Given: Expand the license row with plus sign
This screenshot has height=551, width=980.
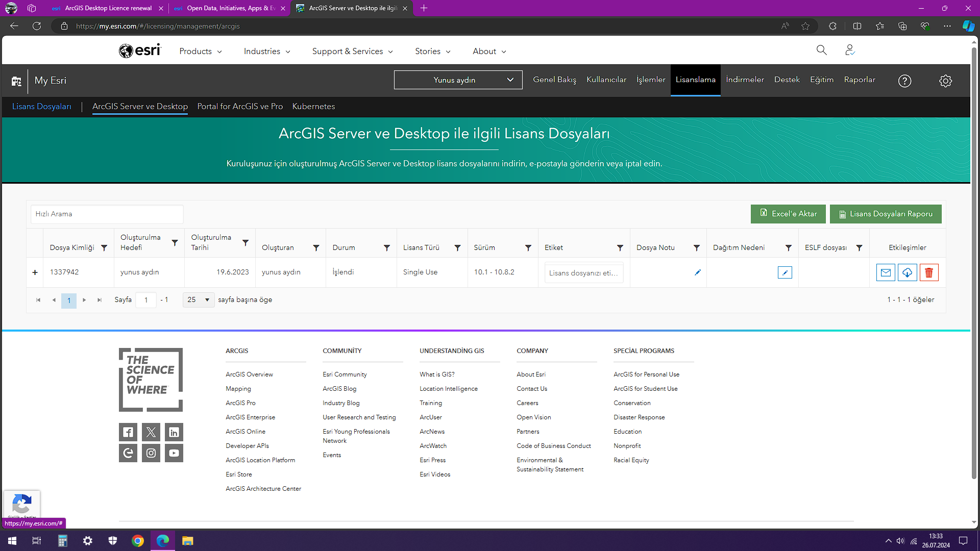Looking at the screenshot, I should coord(34,272).
